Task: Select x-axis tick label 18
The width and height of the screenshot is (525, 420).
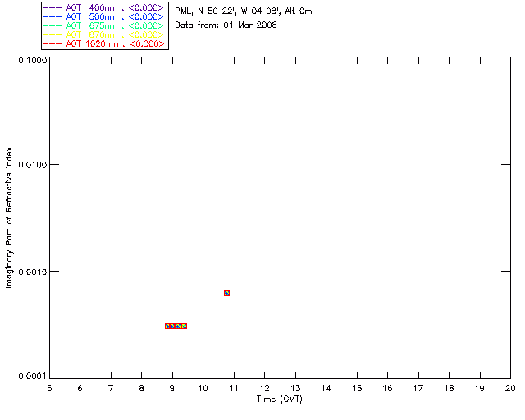Action: point(449,389)
